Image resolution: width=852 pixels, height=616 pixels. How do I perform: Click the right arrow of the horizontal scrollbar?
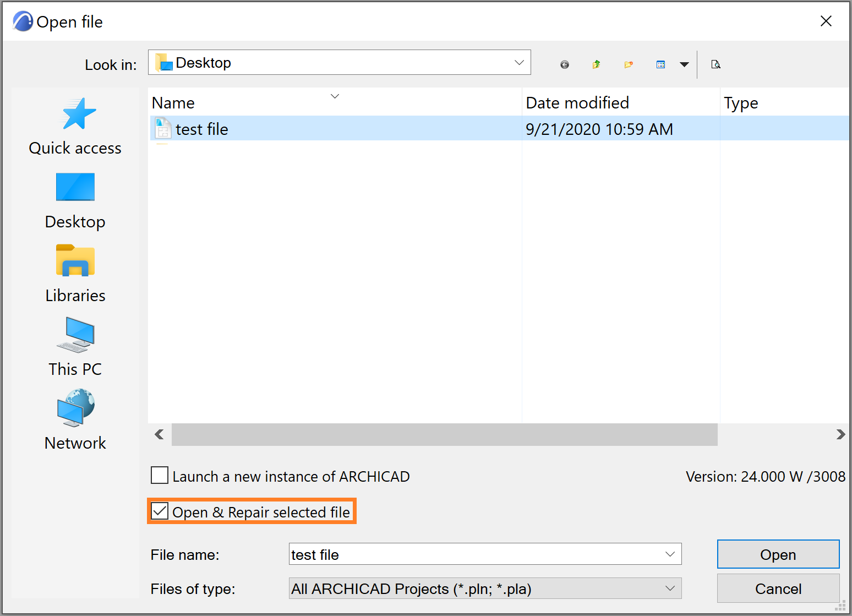click(840, 434)
